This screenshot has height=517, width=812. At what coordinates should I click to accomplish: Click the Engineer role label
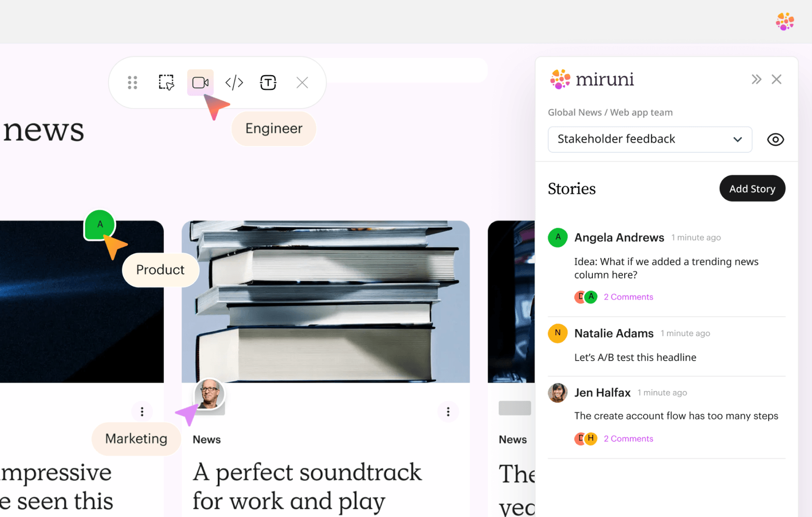point(274,128)
